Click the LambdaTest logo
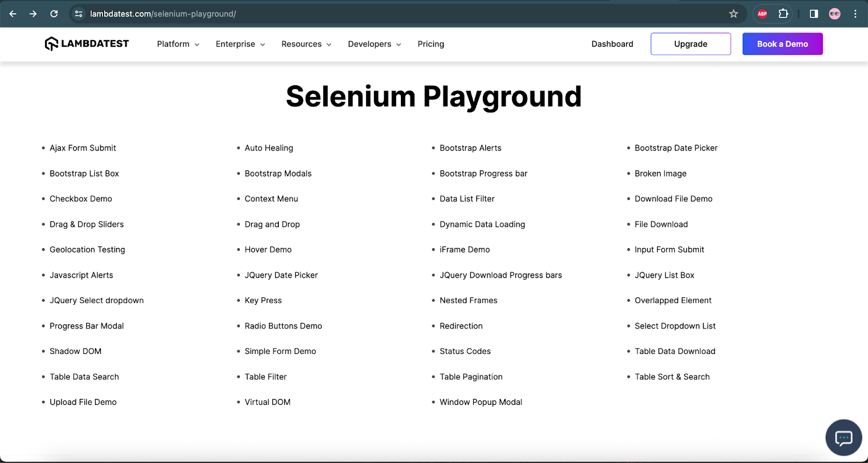This screenshot has height=463, width=868. 87,43
